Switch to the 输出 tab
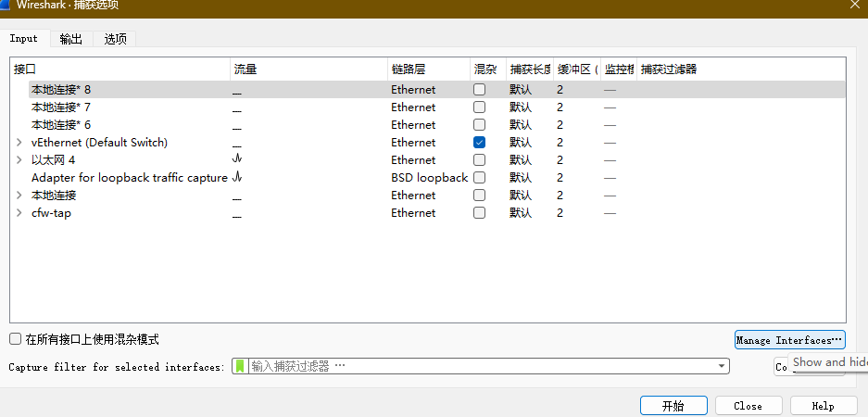This screenshot has width=868, height=417. point(70,39)
